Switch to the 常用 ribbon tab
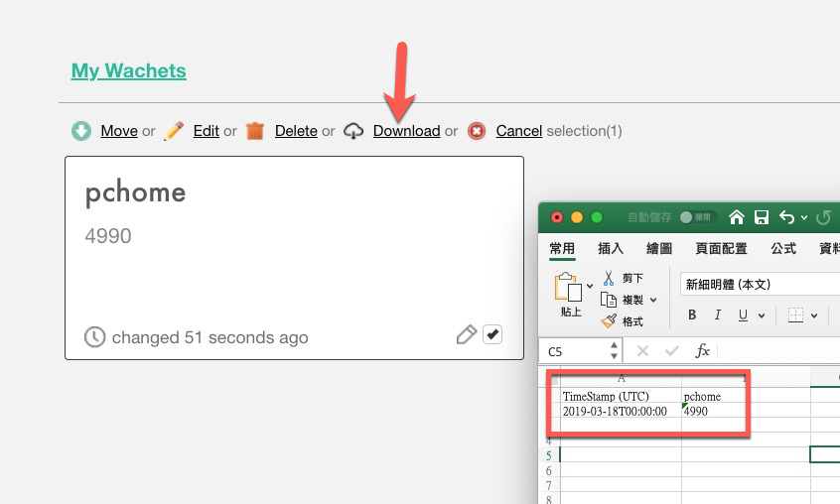This screenshot has width=840, height=504. 562,248
